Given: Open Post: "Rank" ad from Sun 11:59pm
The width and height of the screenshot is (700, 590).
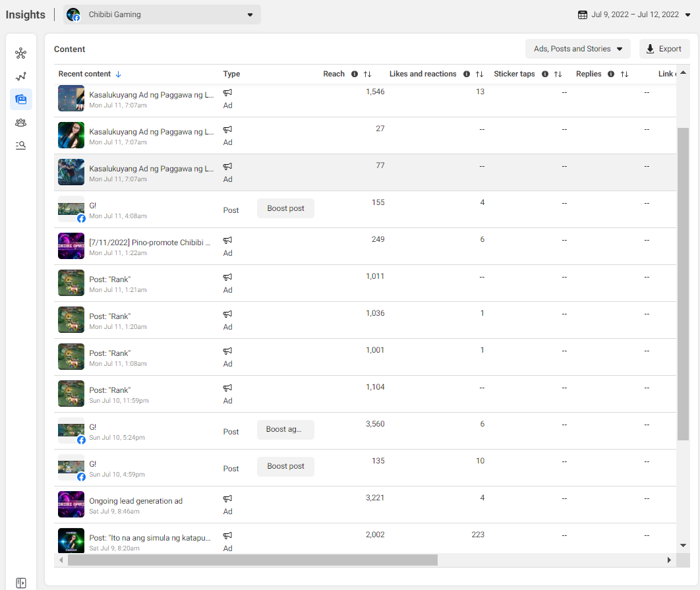Looking at the screenshot, I should click(x=110, y=390).
